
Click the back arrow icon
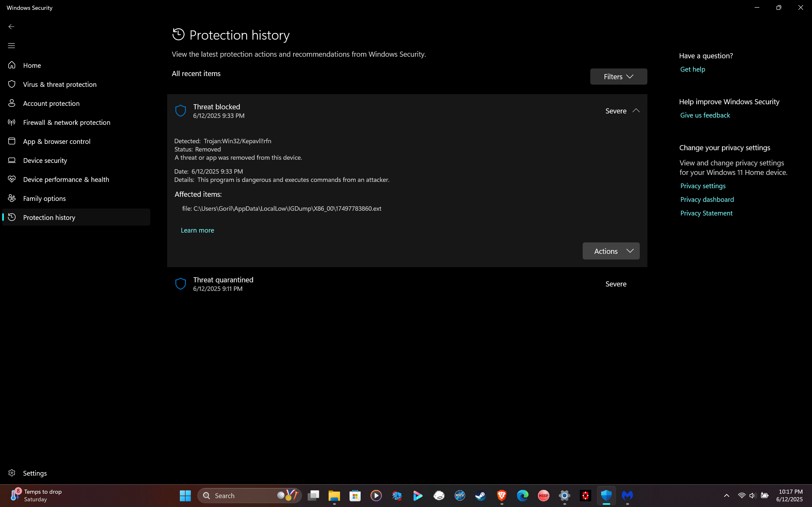tap(11, 27)
